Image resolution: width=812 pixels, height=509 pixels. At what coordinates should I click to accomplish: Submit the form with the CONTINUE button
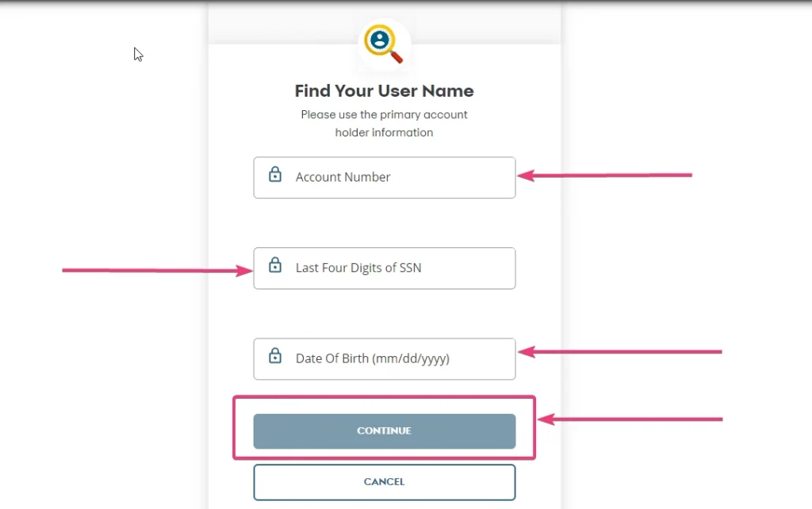[385, 431]
